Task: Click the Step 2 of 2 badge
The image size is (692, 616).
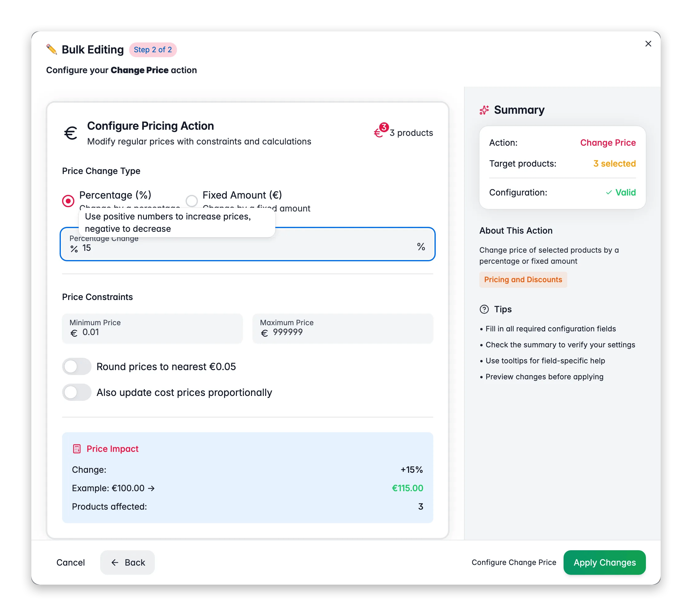Action: (x=153, y=50)
